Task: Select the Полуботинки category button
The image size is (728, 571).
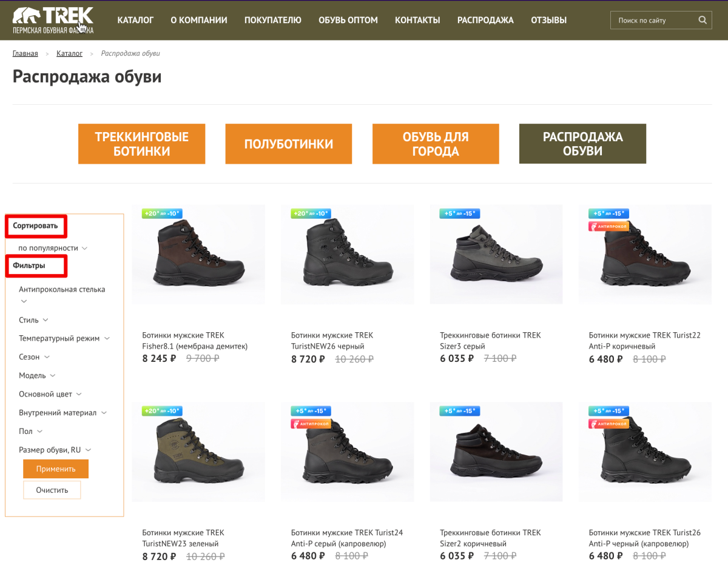Action: coord(289,144)
